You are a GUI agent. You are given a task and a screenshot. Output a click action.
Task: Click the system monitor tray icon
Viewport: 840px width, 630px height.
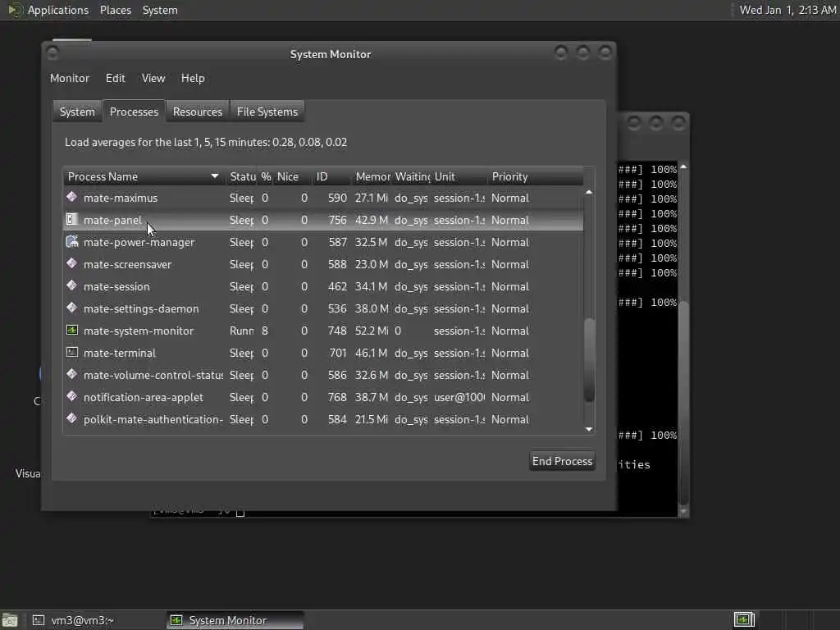(x=744, y=620)
